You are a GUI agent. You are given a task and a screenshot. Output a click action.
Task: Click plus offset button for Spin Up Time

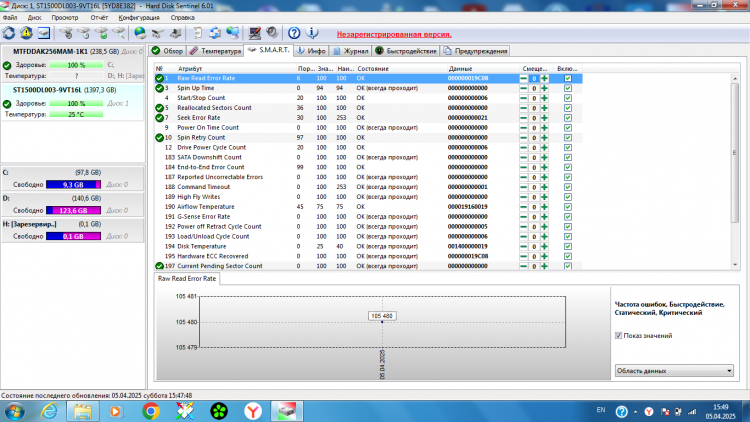point(544,89)
